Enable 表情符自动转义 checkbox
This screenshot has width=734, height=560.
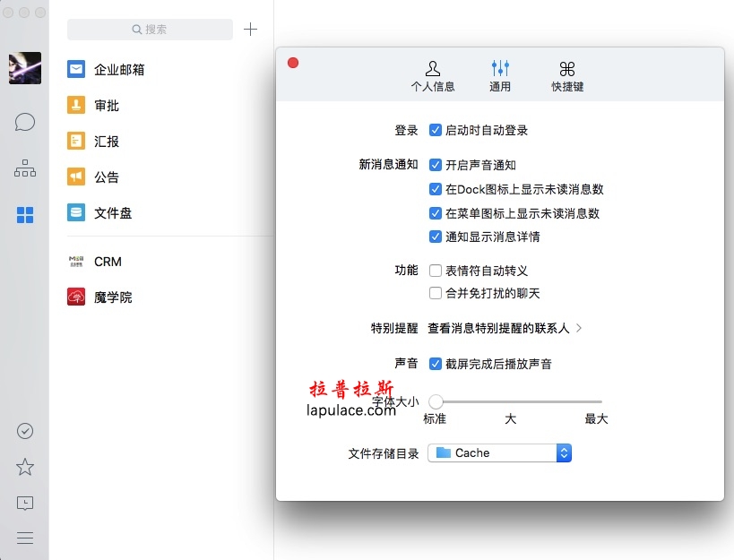pyautogui.click(x=436, y=270)
